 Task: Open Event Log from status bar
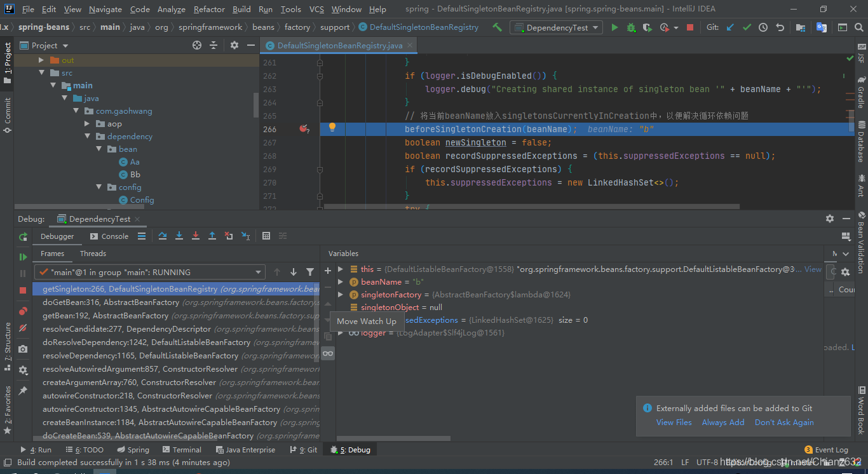coord(826,449)
